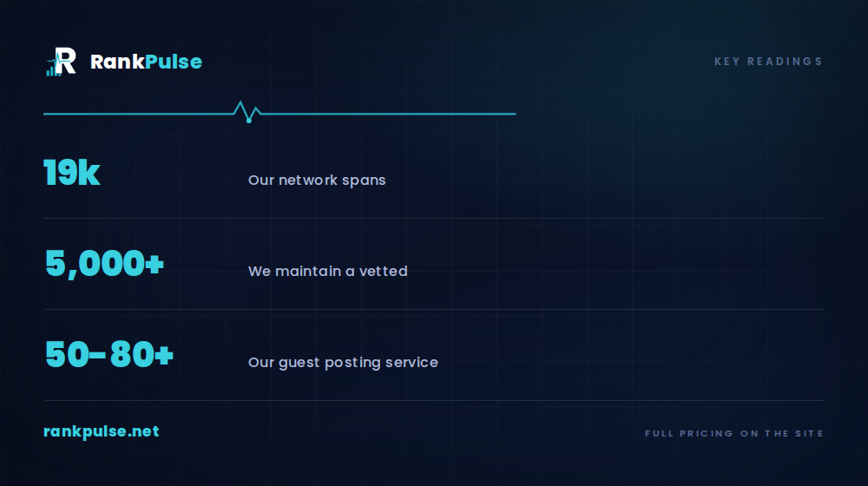
Task: Click the teal line right of pulse spike
Action: coord(389,114)
